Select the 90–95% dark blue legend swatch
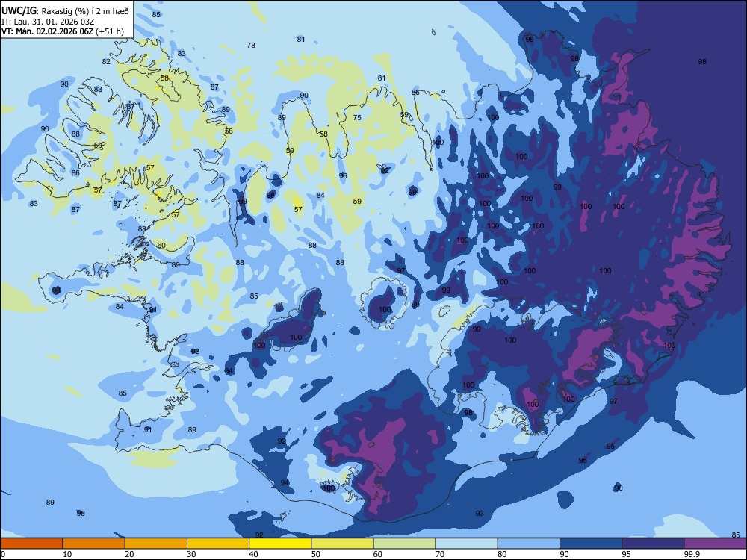Image resolution: width=747 pixels, height=560 pixels. tap(591, 544)
